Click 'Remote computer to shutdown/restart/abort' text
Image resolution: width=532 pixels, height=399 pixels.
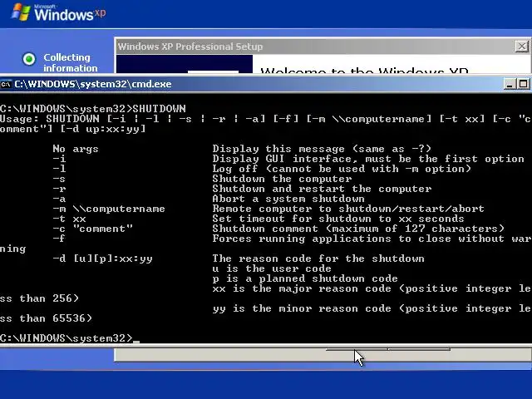(348, 209)
